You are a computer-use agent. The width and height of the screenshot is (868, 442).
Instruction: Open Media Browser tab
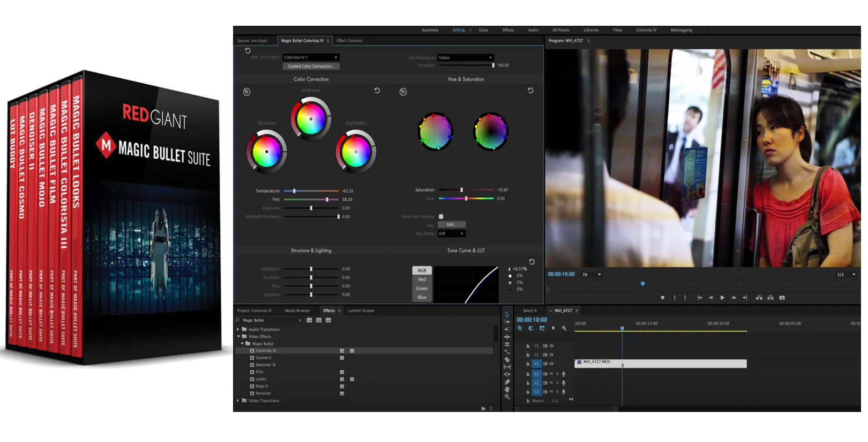pos(297,311)
